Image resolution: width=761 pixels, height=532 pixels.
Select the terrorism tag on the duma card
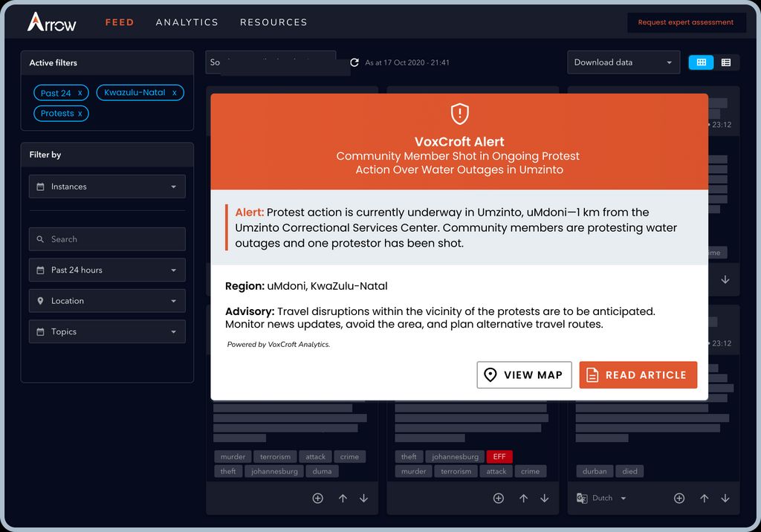tap(275, 457)
